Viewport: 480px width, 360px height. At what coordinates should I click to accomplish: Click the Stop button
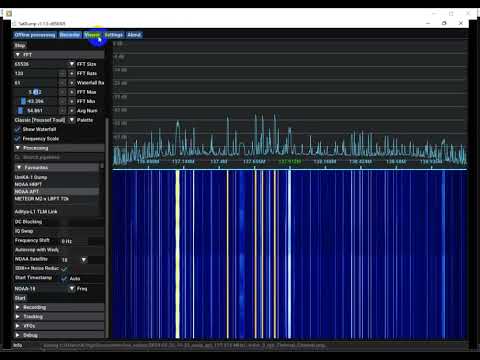point(20,45)
